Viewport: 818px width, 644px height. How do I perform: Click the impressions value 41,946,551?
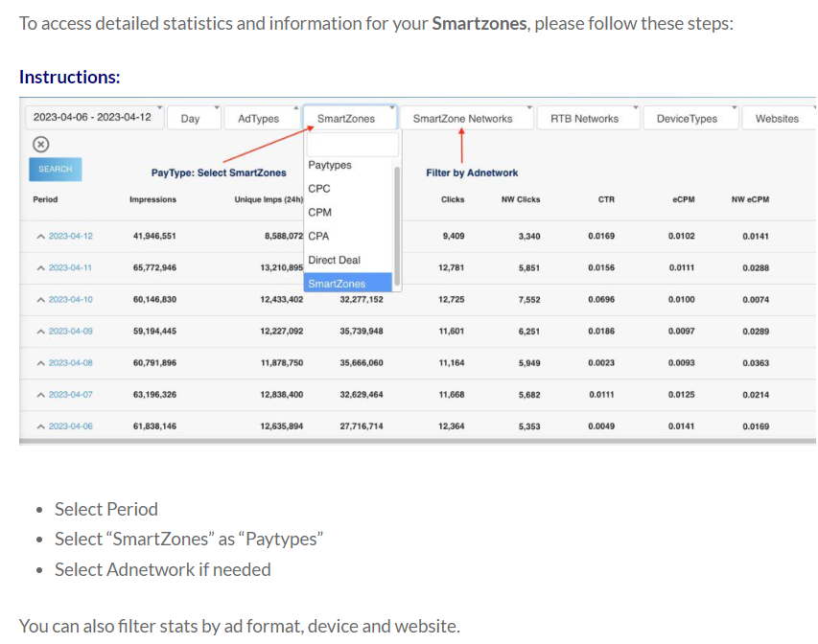[154, 236]
